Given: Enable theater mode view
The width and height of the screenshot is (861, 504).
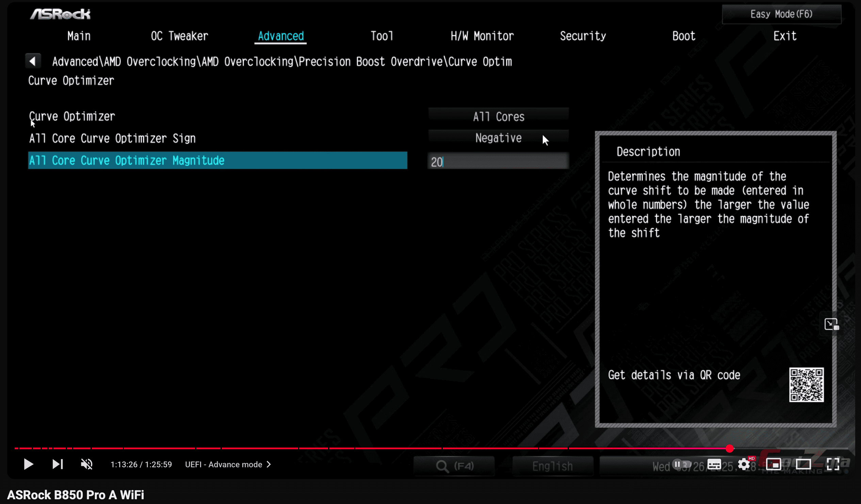Looking at the screenshot, I should pos(803,465).
